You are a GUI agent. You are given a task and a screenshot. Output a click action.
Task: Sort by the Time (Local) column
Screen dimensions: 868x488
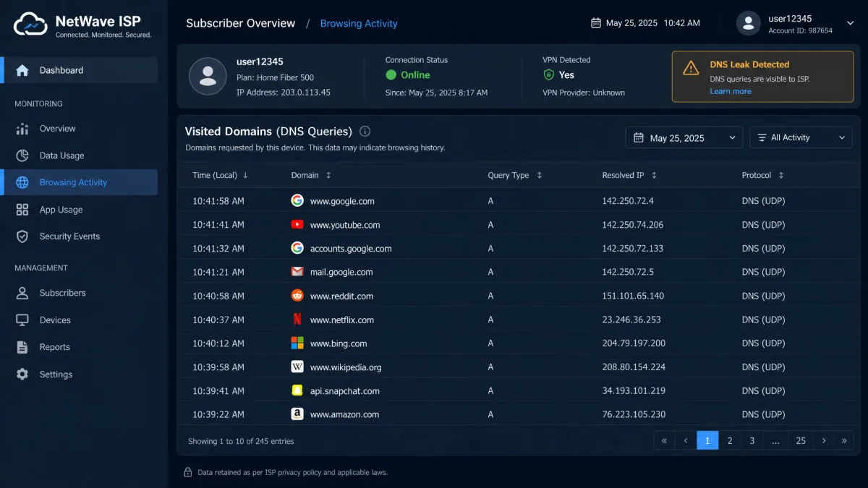[x=220, y=175]
